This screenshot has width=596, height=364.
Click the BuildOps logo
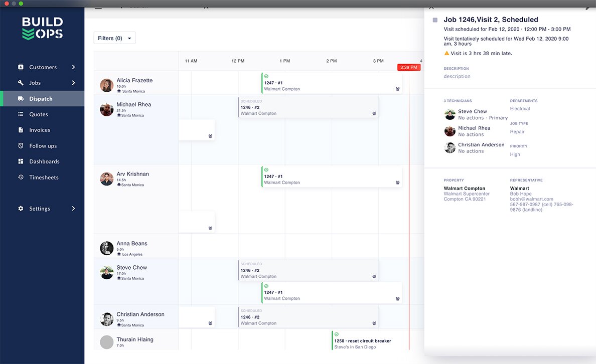click(42, 28)
